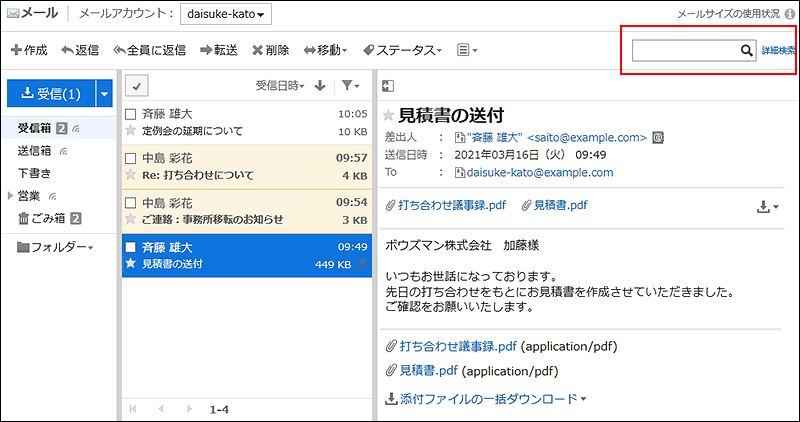Click the mail size usage info icon
Screen dimensions: 800x422
(x=790, y=14)
